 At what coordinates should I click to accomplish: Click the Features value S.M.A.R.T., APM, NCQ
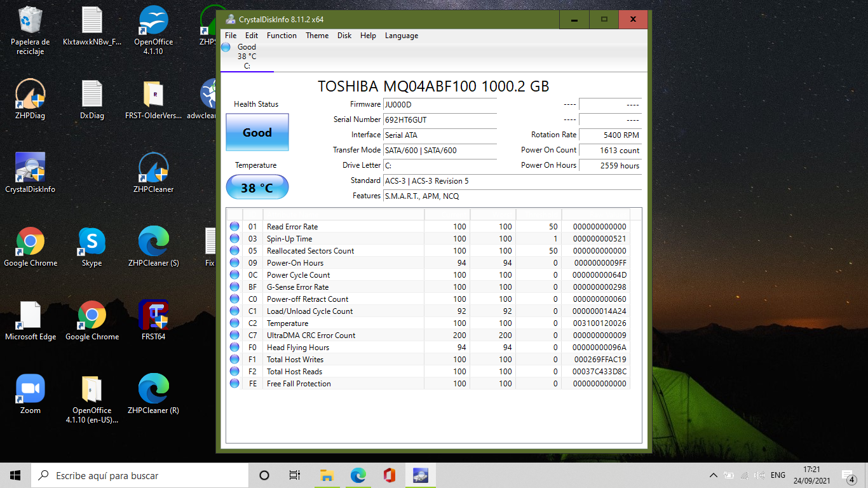pos(512,196)
